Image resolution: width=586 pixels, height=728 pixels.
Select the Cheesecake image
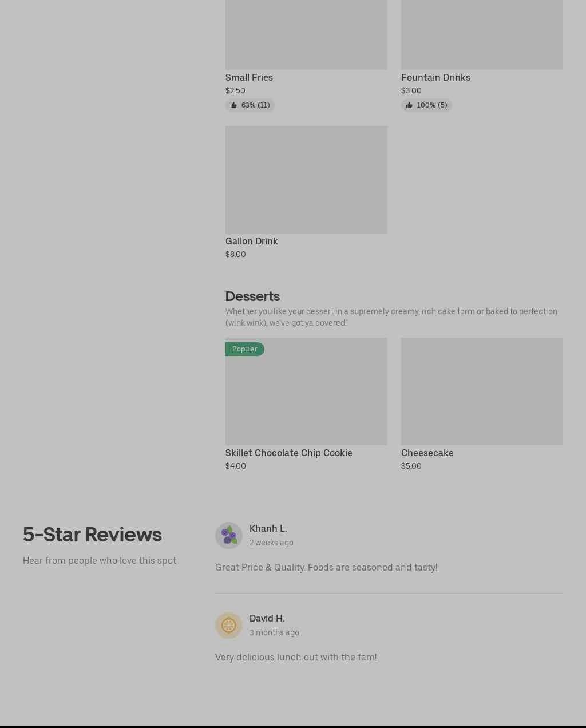point(482,391)
